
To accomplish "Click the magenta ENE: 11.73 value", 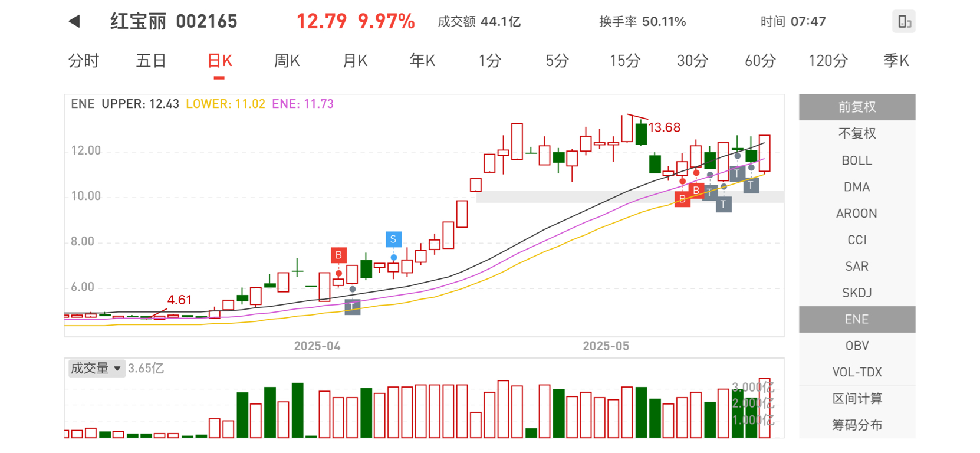I will tap(303, 104).
